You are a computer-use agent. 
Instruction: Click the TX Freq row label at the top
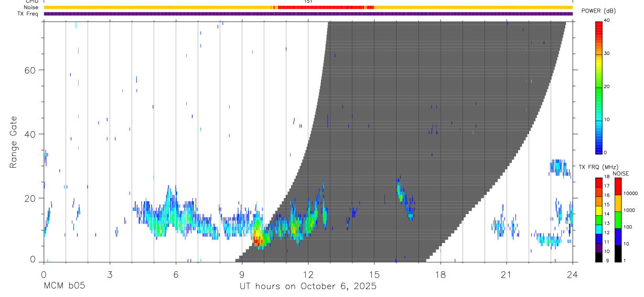[28, 14]
